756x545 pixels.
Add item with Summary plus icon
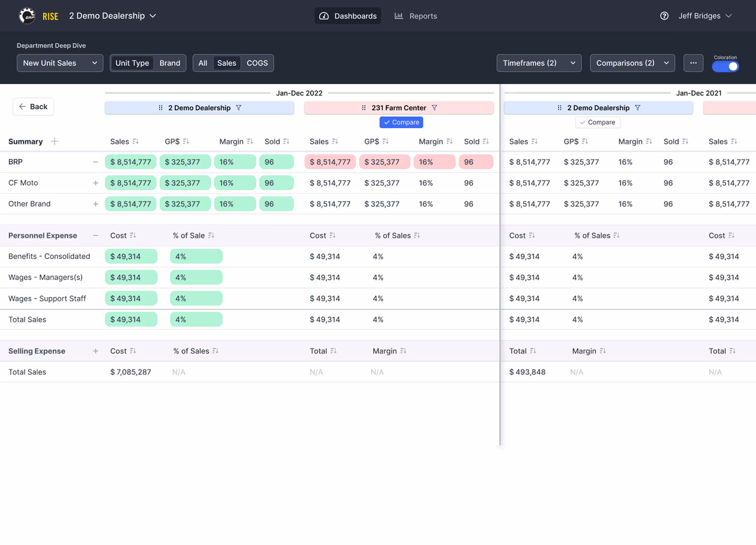point(54,141)
